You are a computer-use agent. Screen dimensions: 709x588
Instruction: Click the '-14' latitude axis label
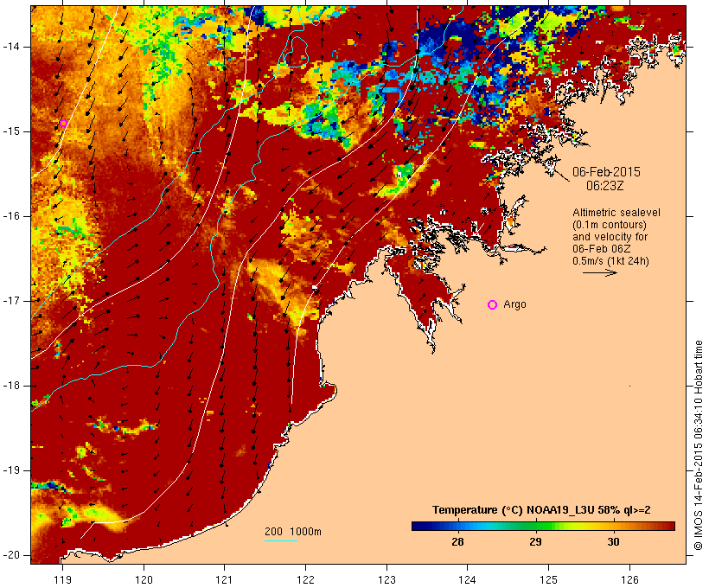pyautogui.click(x=10, y=47)
